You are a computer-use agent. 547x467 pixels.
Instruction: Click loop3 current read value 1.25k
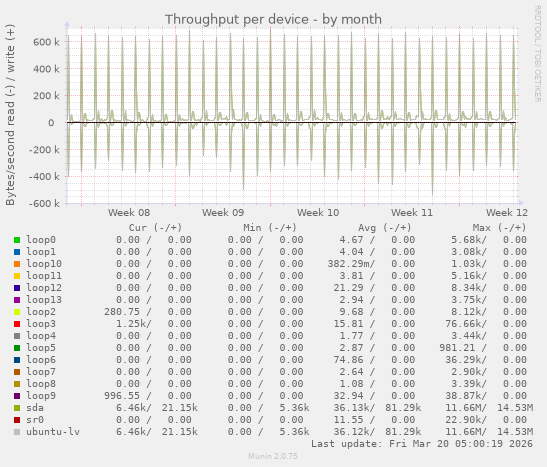click(131, 324)
